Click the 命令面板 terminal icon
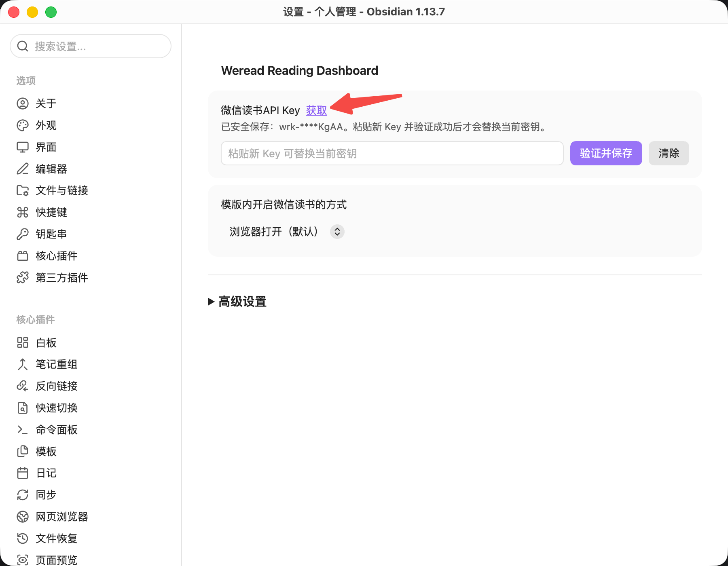The image size is (728, 566). click(x=23, y=430)
